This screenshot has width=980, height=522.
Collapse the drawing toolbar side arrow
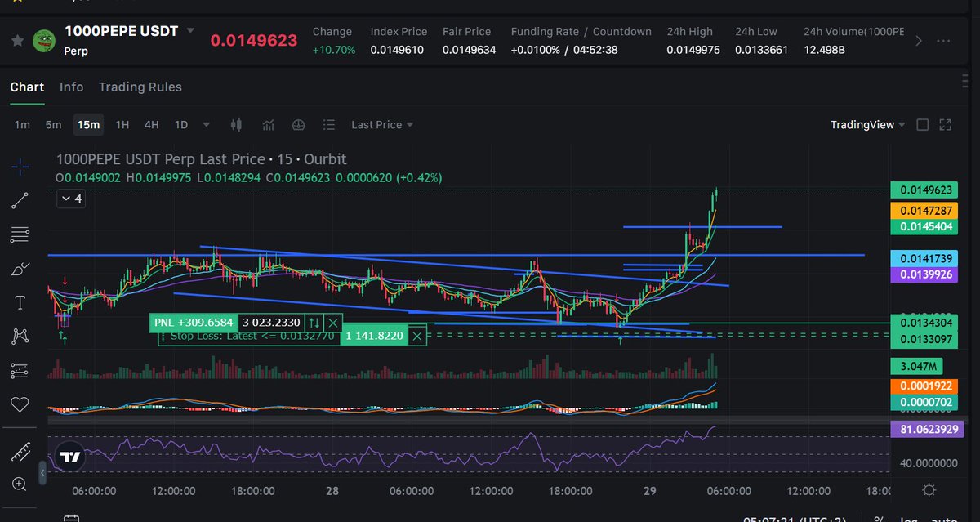(x=43, y=472)
